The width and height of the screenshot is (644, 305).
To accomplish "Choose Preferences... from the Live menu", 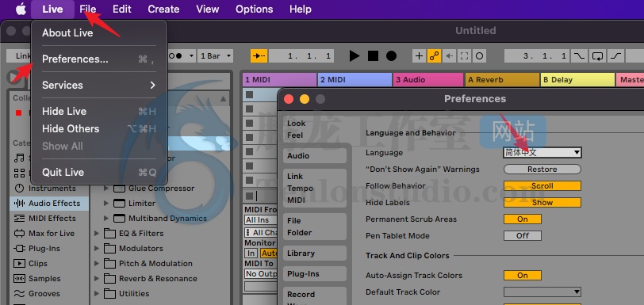I will 99,59.
